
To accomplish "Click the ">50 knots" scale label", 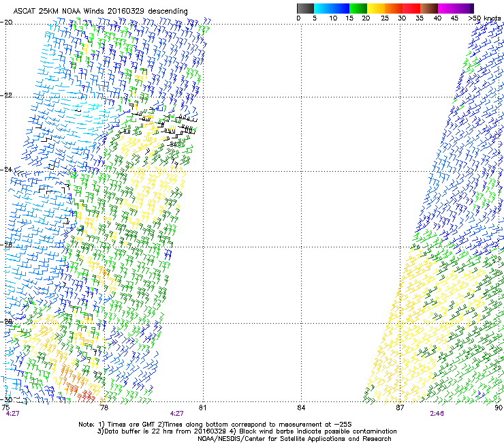I will click(484, 18).
